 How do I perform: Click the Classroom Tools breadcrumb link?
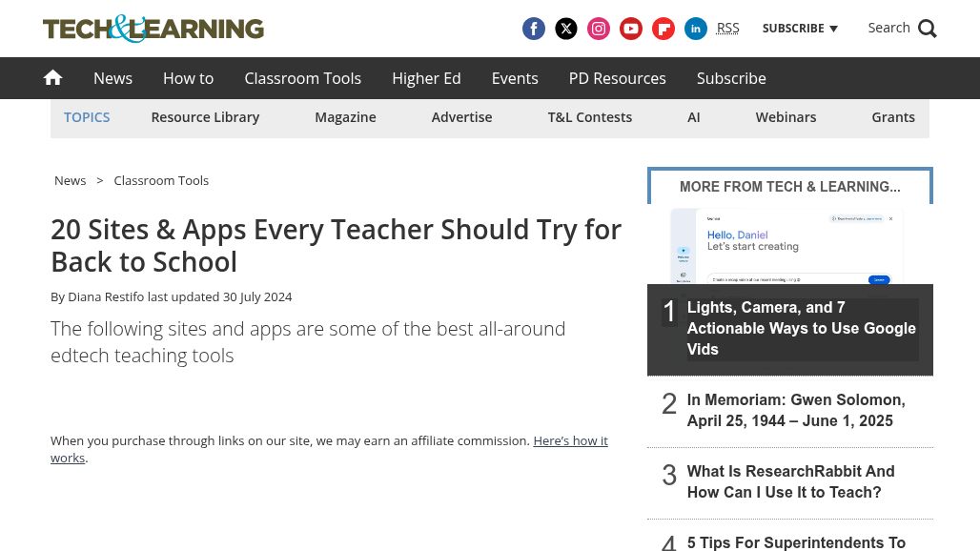tap(161, 180)
